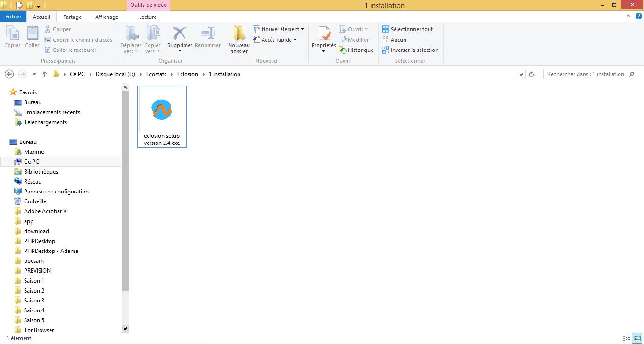This screenshot has width=644, height=344.
Task: Expand the Accès rapide dropdown
Action: tap(295, 40)
